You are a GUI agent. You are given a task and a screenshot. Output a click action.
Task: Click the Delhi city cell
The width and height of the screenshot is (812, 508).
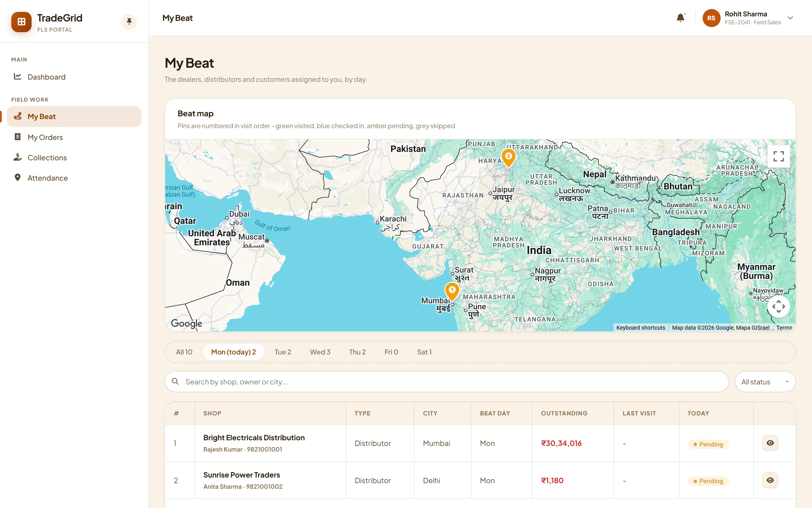coord(431,481)
